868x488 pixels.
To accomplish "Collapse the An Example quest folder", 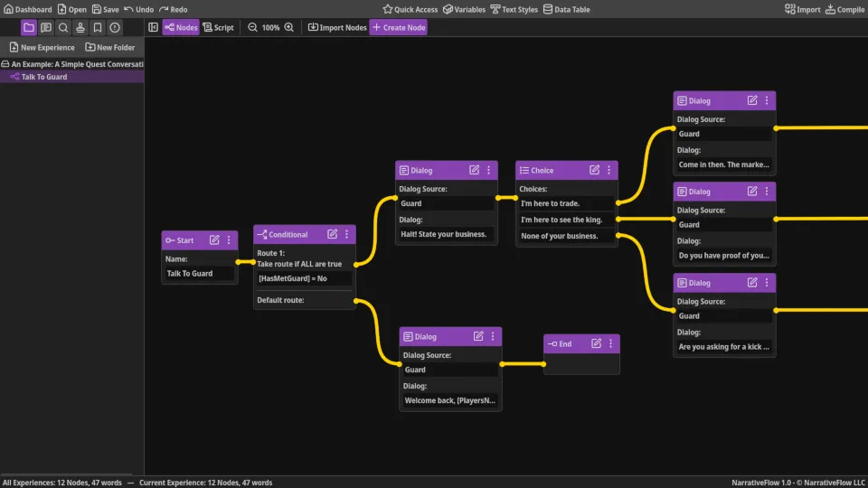I will tap(5, 64).
